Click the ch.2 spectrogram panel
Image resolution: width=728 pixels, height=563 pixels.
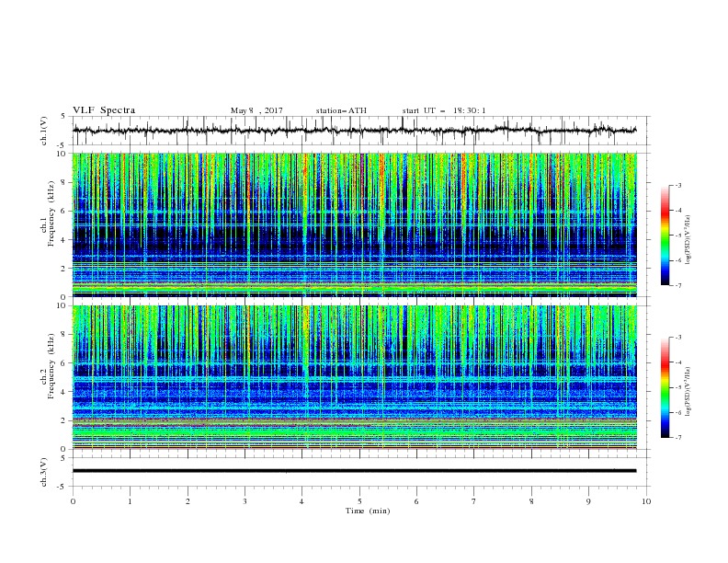click(354, 377)
